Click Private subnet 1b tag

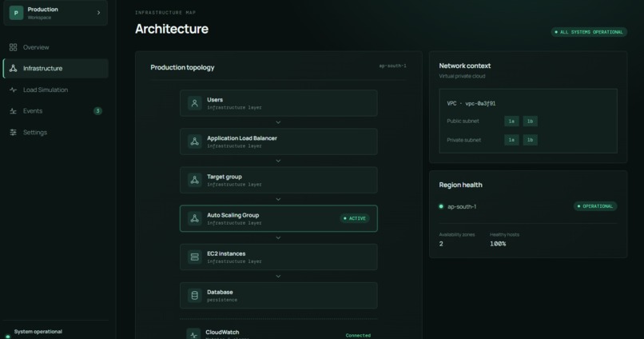pyautogui.click(x=531, y=140)
